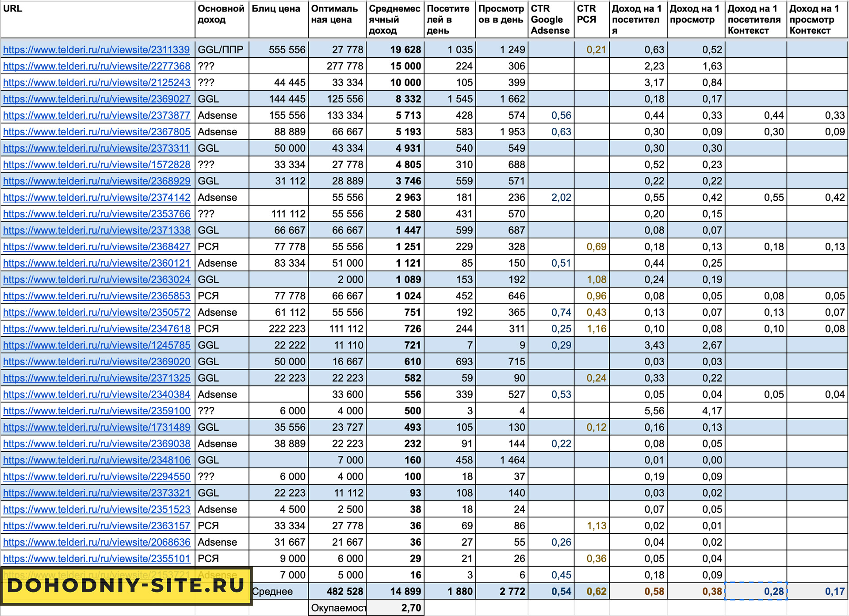The height and width of the screenshot is (616, 849).
Task: Visit the link viewsite/2363024
Action: coord(96,279)
